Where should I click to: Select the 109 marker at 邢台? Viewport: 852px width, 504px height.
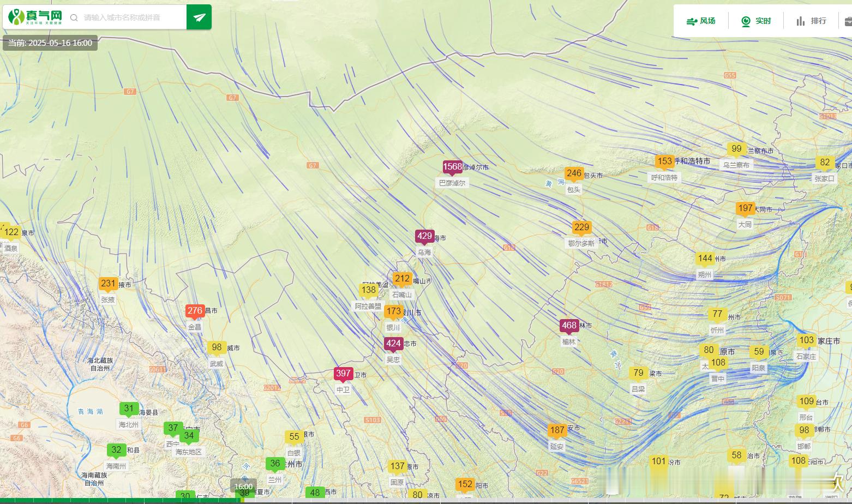[x=806, y=401]
